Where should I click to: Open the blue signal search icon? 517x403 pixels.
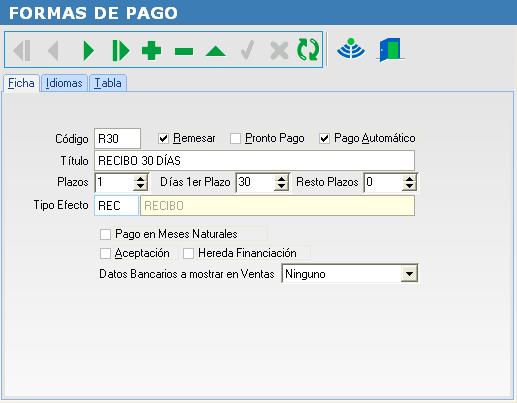[351, 49]
